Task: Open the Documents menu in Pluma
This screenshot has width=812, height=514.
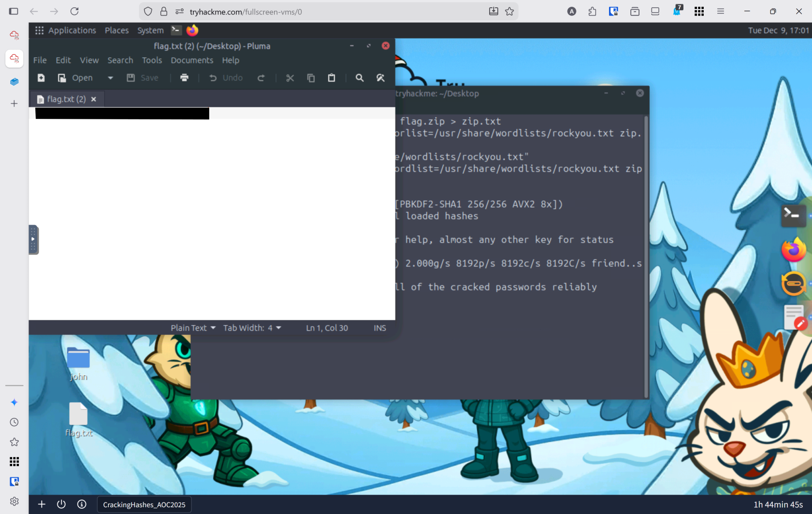Action: point(192,60)
